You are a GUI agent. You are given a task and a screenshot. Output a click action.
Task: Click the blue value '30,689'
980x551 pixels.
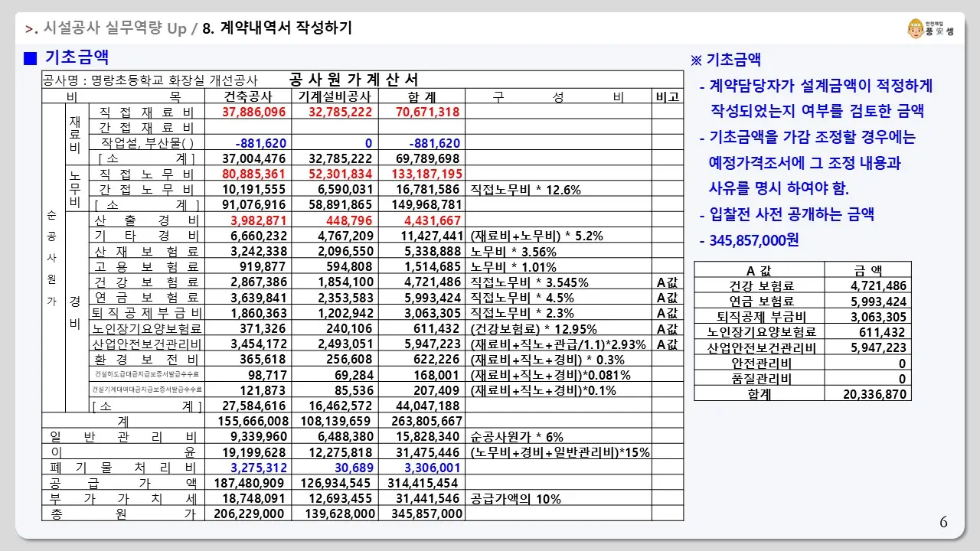click(355, 468)
